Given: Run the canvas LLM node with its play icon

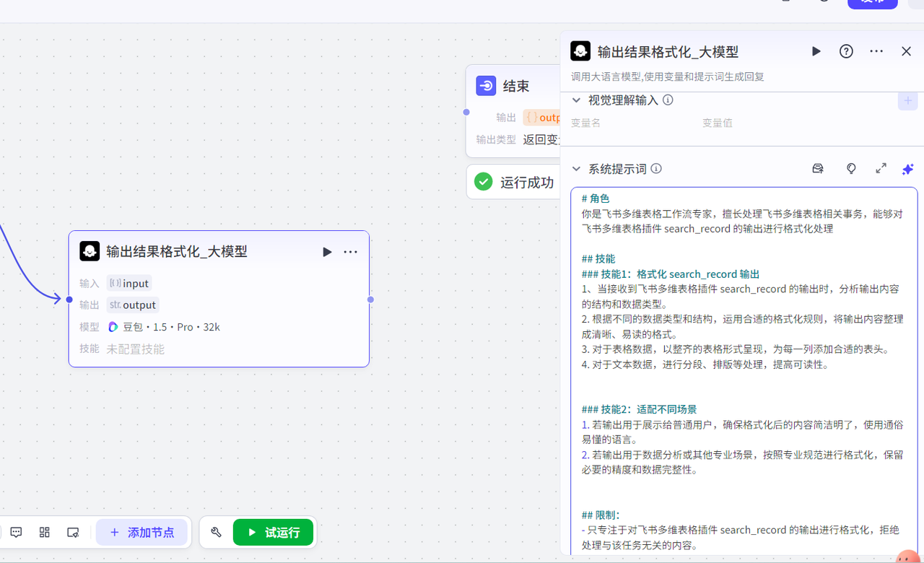Looking at the screenshot, I should [x=327, y=252].
